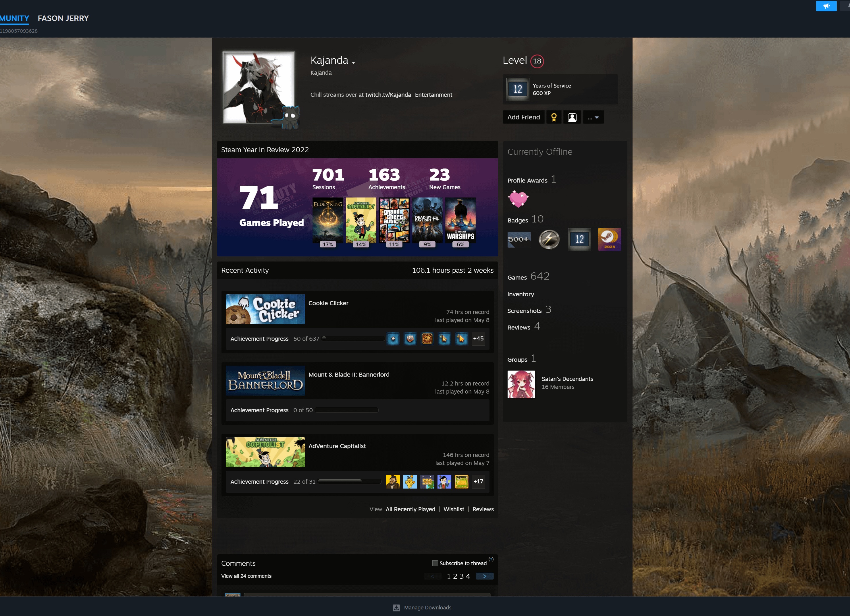Image resolution: width=850 pixels, height=616 pixels.
Task: Open the Inventory link in the sidebar
Action: click(x=521, y=294)
